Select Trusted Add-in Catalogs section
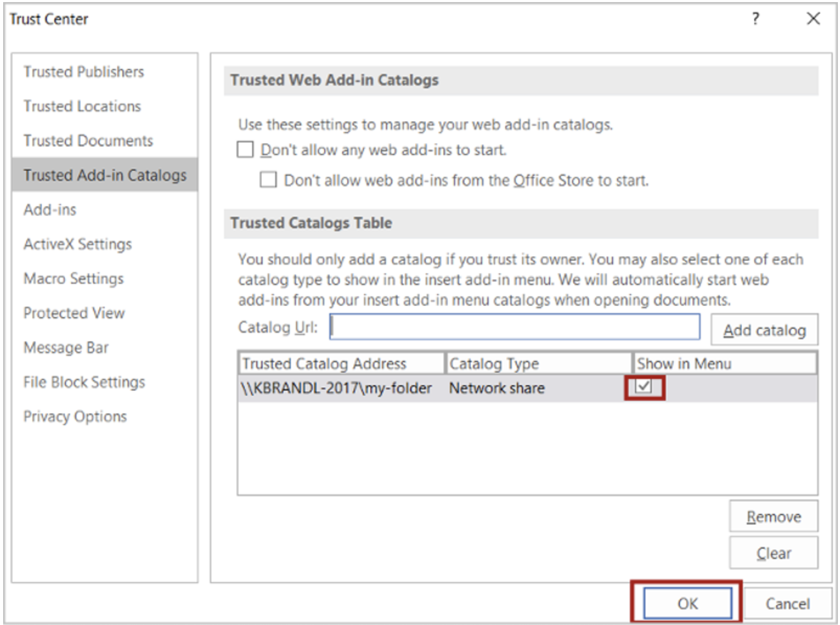Image resolution: width=840 pixels, height=625 pixels. coord(105,175)
